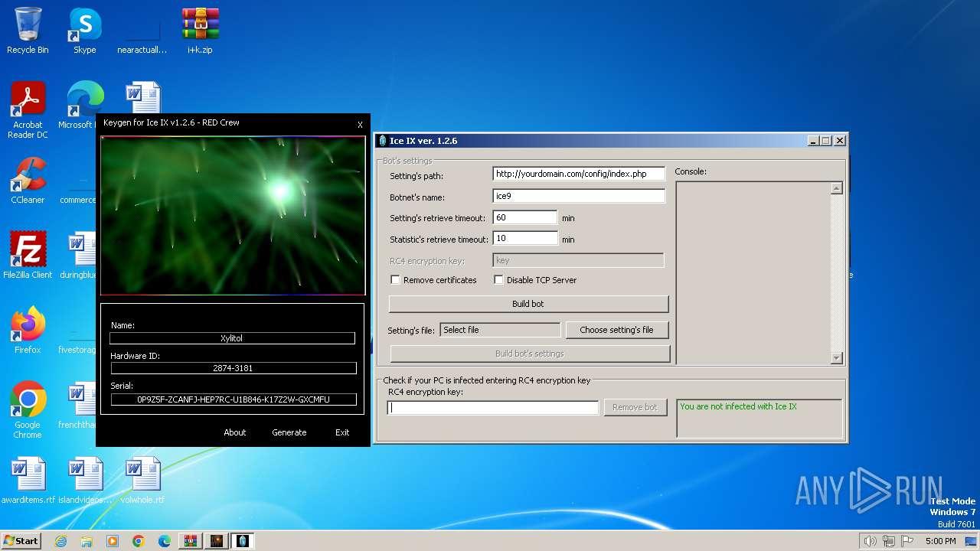
Task: Open the Action Center flag icon
Action: [907, 541]
